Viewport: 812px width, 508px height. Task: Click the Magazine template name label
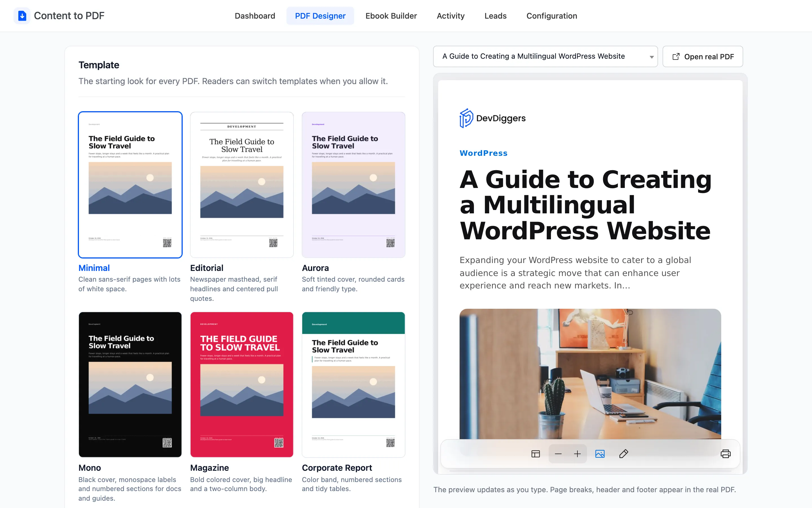pos(209,468)
